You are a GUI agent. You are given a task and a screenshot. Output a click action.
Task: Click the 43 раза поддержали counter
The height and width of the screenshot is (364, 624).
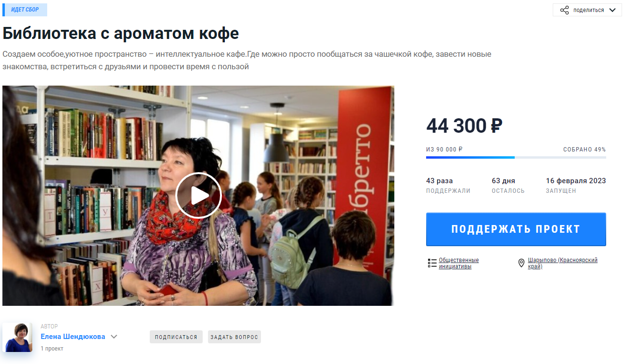(448, 186)
